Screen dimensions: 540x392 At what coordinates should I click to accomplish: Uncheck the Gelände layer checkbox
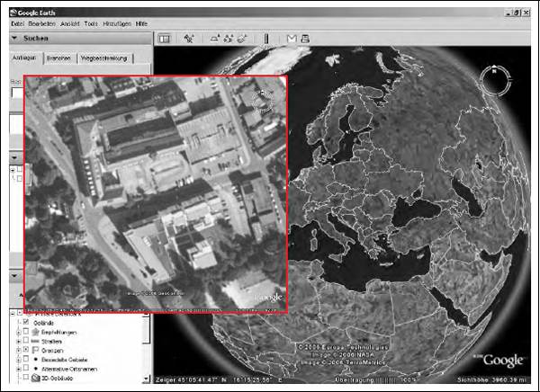[x=26, y=323]
